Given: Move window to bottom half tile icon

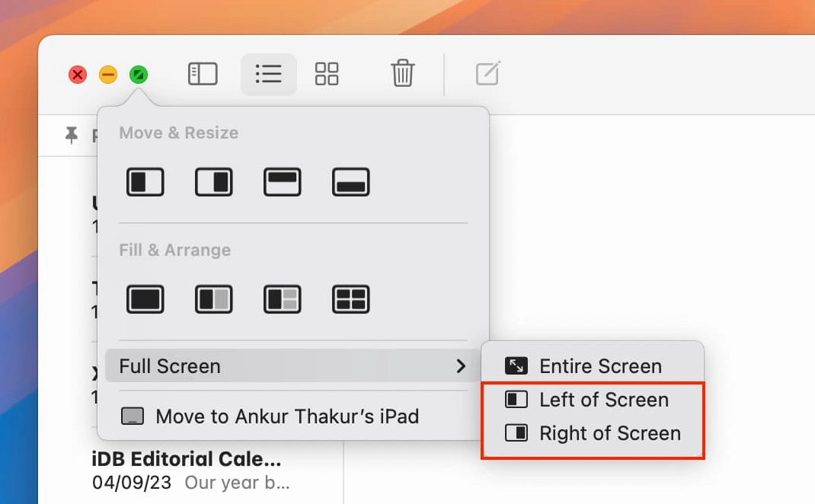Looking at the screenshot, I should click(350, 183).
